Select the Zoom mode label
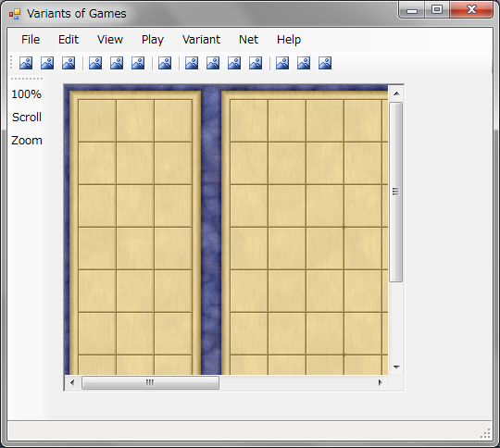The width and height of the screenshot is (500, 448). point(27,141)
